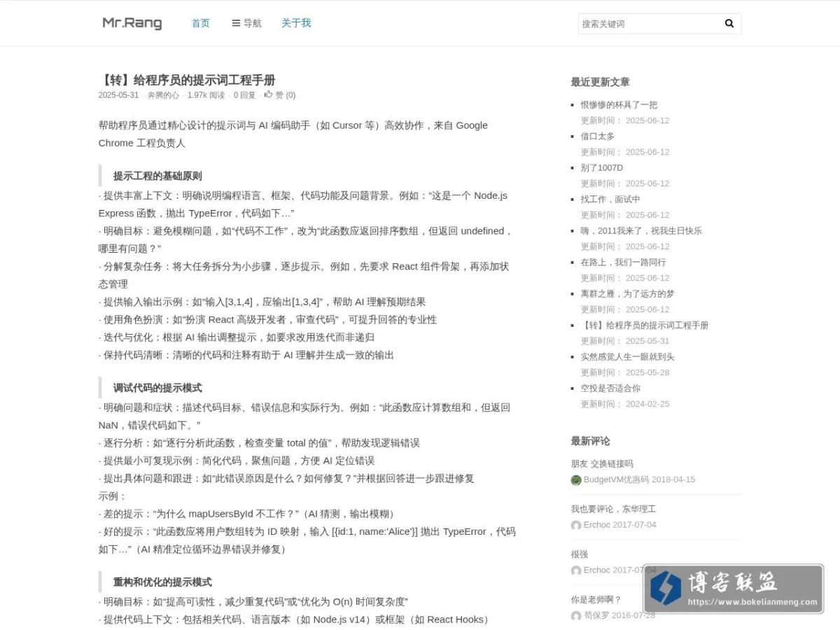The width and height of the screenshot is (840, 630).
Task: Focus the 搜索关键词 search field
Action: click(x=649, y=24)
